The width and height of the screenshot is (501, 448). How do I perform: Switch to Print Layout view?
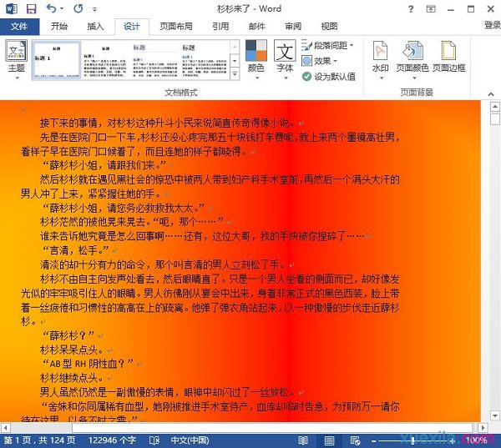tap(329, 440)
